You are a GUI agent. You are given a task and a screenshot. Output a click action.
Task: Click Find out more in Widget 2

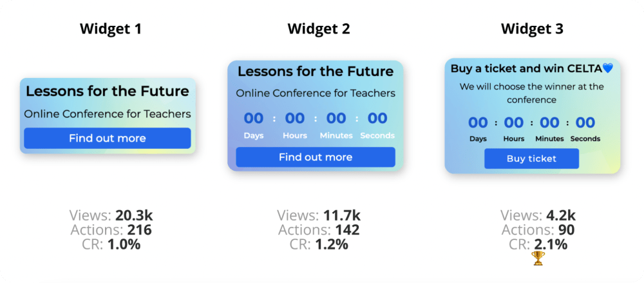click(x=316, y=157)
